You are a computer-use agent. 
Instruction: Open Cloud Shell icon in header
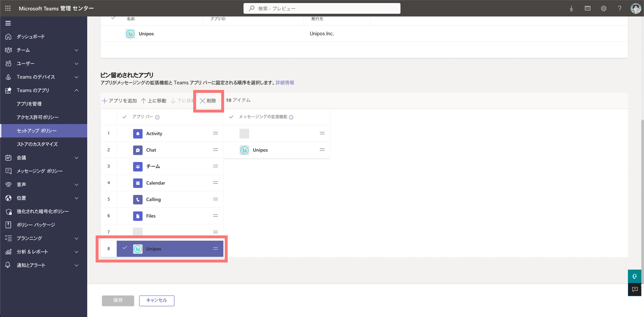coord(587,8)
